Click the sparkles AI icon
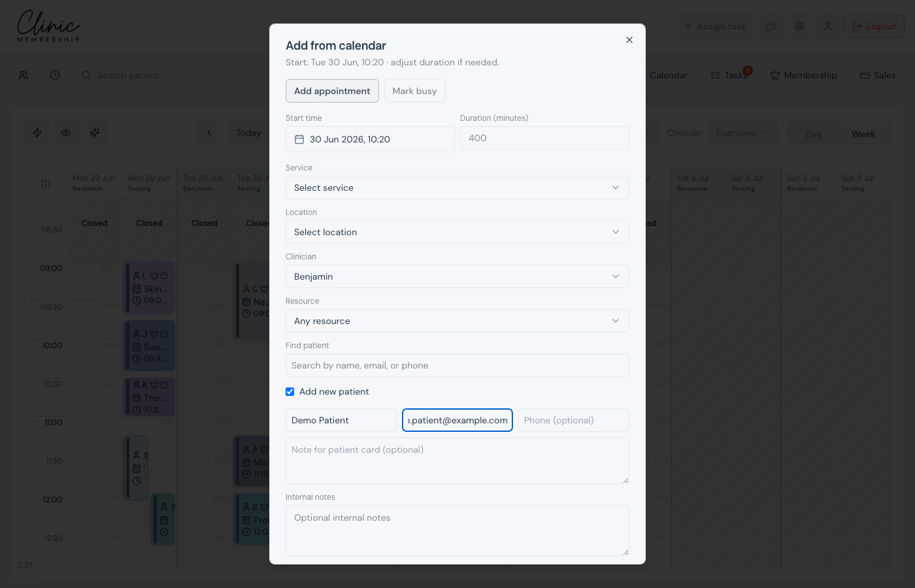The height and width of the screenshot is (588, 915). pyautogui.click(x=95, y=133)
